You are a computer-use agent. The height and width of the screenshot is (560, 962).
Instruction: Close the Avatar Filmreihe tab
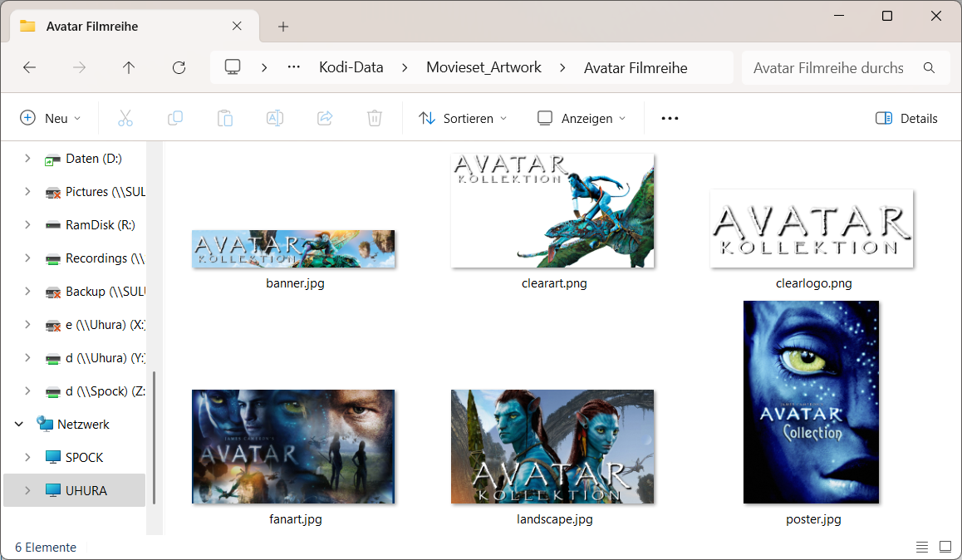coord(237,26)
